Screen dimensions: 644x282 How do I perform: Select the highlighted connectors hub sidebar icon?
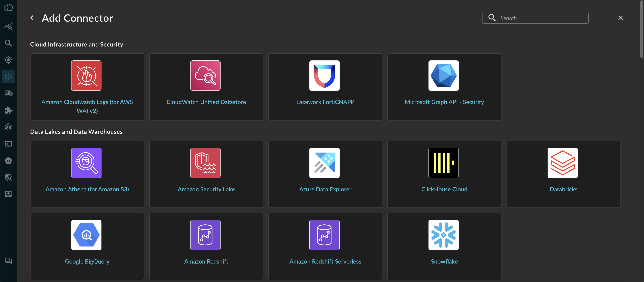pos(9,76)
